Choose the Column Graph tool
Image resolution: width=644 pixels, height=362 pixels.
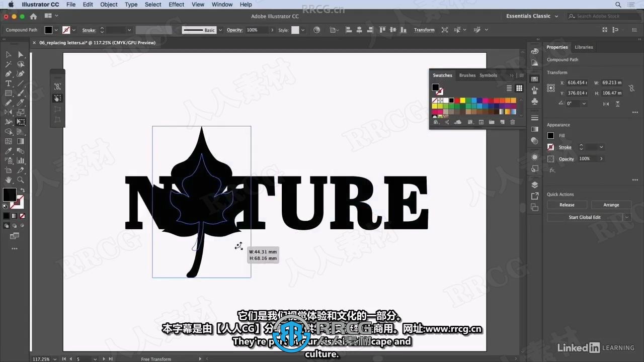21,160
